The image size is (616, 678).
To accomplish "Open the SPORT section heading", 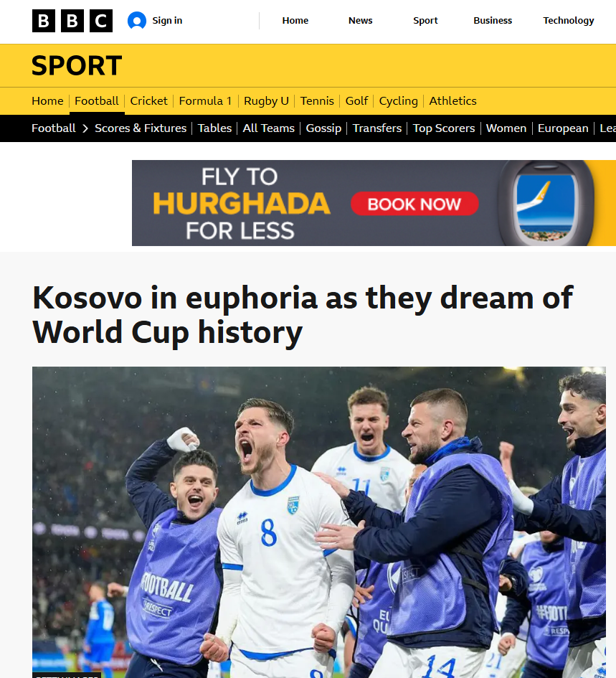I will coord(77,66).
